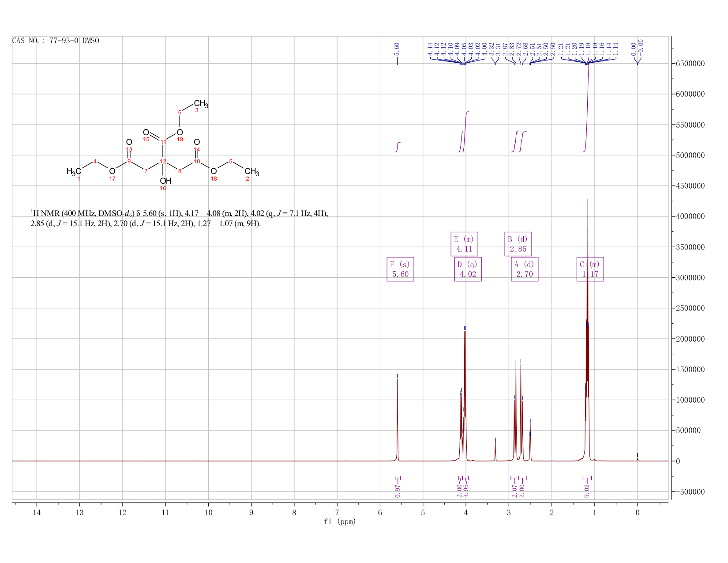Viewport: 728px width, 563px height.
Task: Click the singlet peak at 5.60 ppm
Action: [x=397, y=419]
